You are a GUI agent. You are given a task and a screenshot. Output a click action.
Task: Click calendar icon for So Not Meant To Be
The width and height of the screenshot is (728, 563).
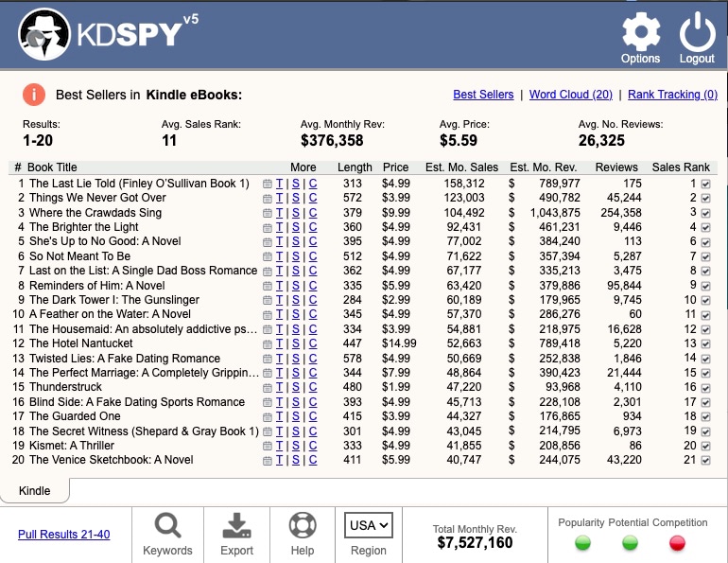[x=268, y=256]
